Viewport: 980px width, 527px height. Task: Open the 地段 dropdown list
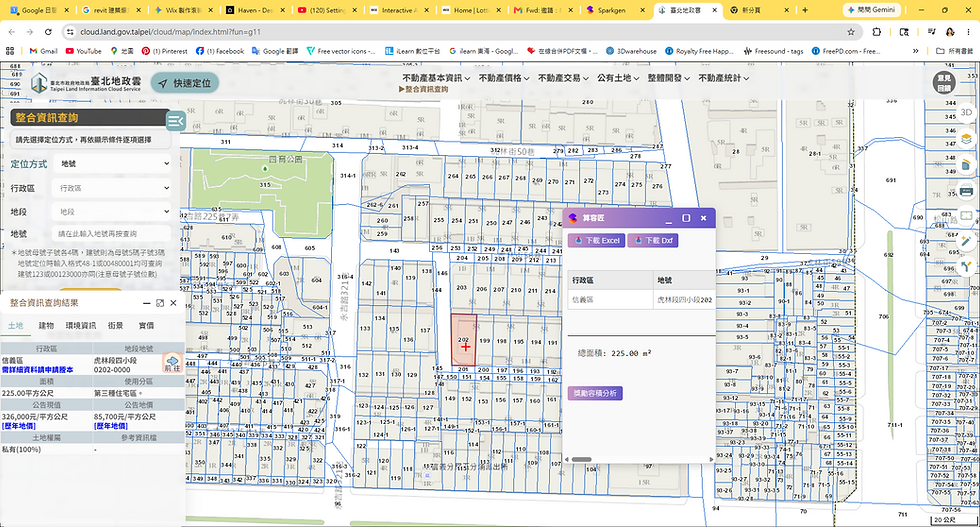(112, 211)
